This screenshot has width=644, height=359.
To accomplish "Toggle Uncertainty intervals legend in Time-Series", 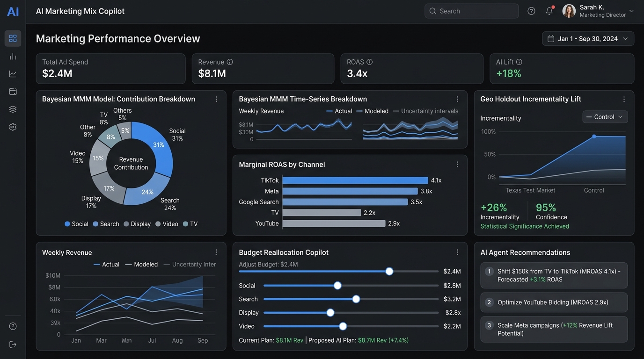I will point(425,111).
